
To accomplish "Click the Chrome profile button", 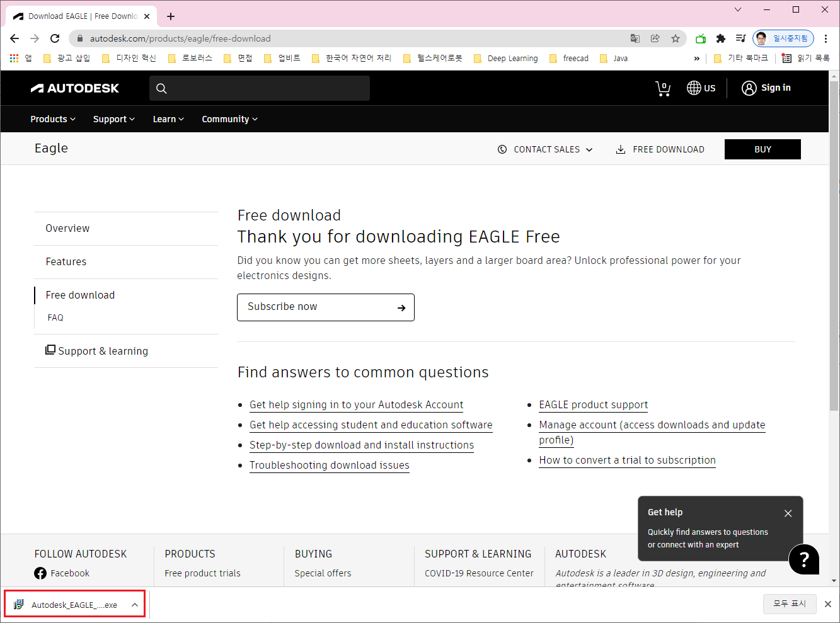I will pyautogui.click(x=783, y=38).
